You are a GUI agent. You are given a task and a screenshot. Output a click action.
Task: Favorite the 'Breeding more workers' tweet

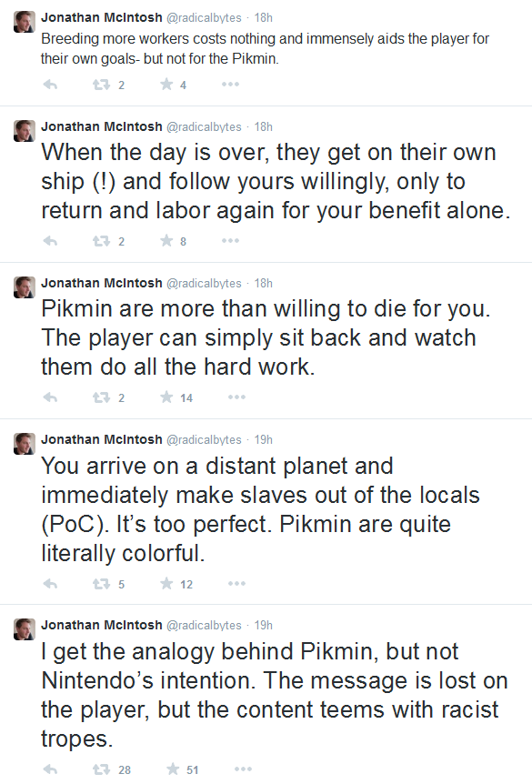166,85
